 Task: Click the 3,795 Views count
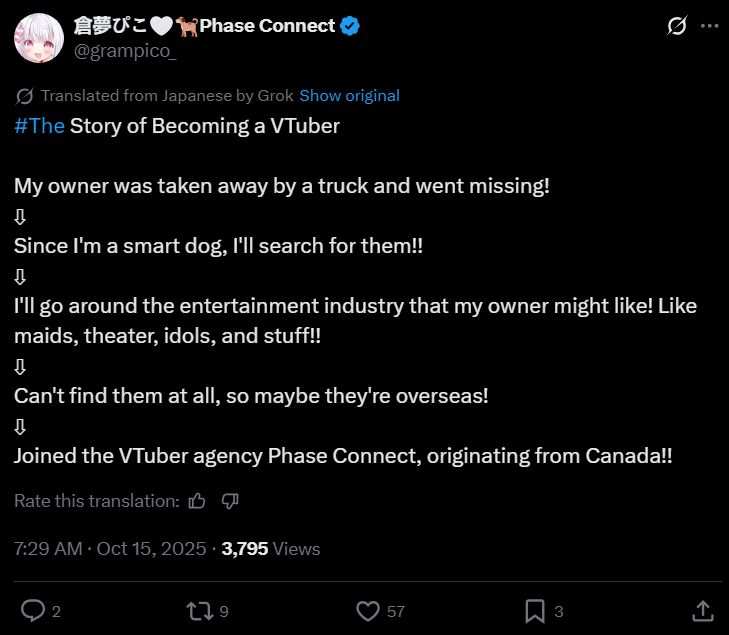(x=270, y=548)
